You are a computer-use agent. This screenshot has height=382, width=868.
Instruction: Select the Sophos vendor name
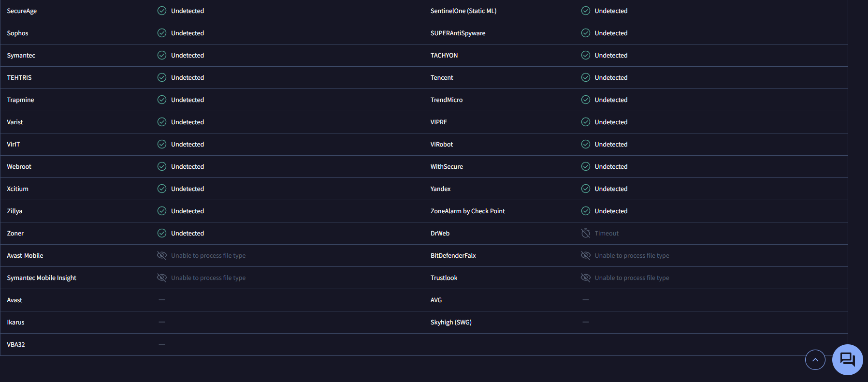17,33
